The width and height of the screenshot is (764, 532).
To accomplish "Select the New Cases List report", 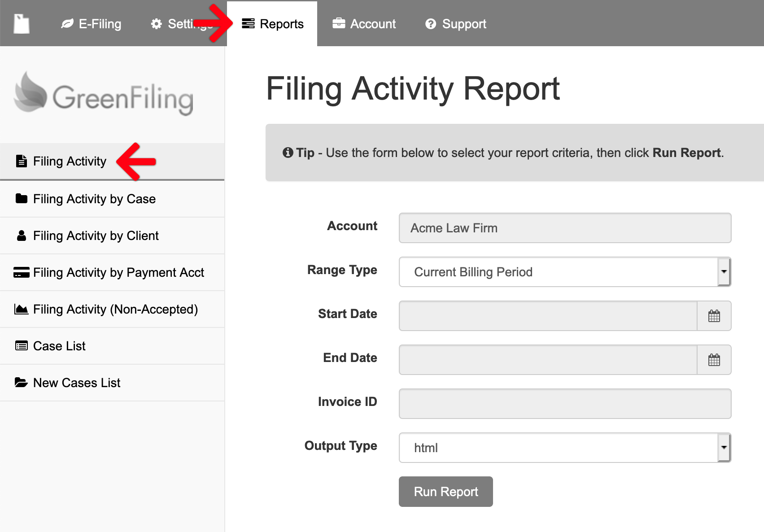I will (x=76, y=383).
